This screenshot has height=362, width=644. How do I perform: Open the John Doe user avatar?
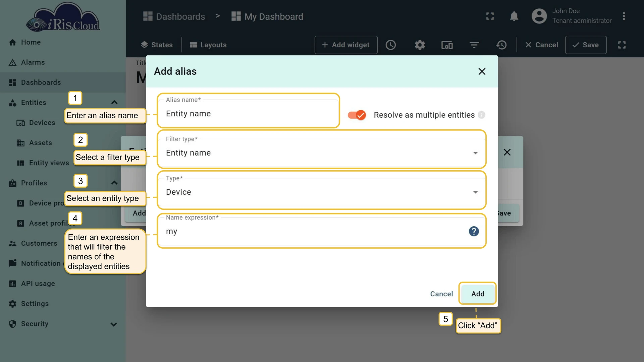click(x=539, y=16)
